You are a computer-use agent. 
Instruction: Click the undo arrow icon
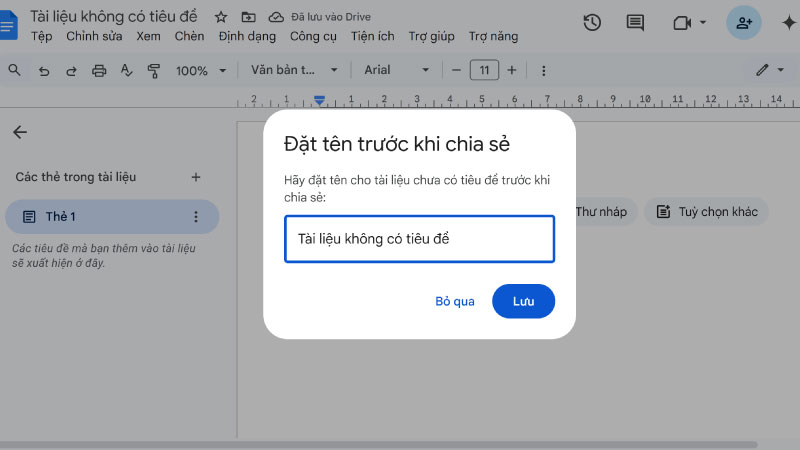(x=44, y=71)
